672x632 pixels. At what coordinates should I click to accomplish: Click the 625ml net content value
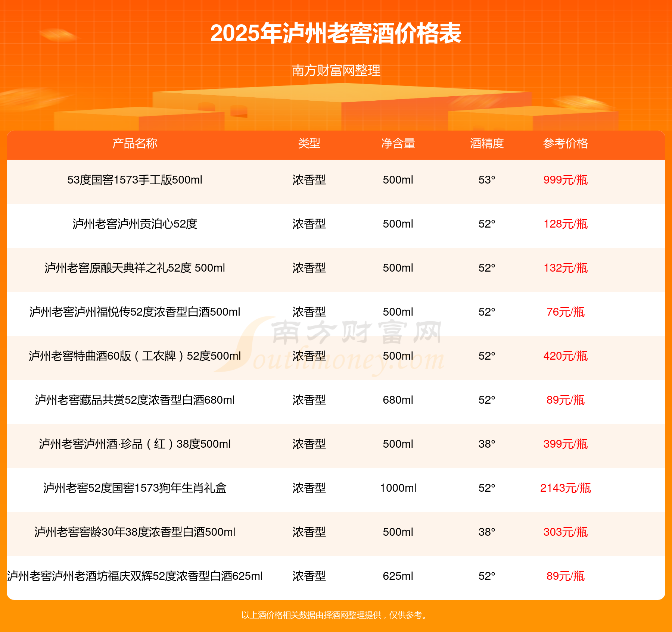[x=398, y=576]
